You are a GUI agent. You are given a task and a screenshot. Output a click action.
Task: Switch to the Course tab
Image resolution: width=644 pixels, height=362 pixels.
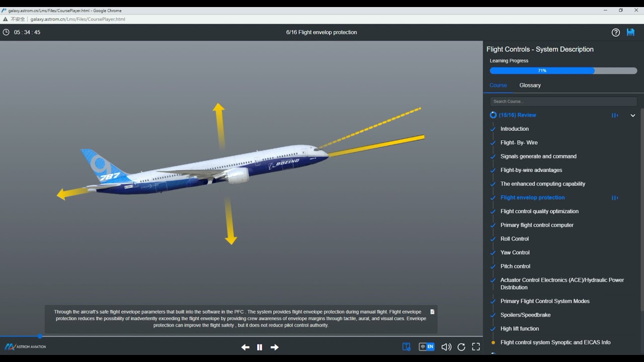tap(498, 85)
